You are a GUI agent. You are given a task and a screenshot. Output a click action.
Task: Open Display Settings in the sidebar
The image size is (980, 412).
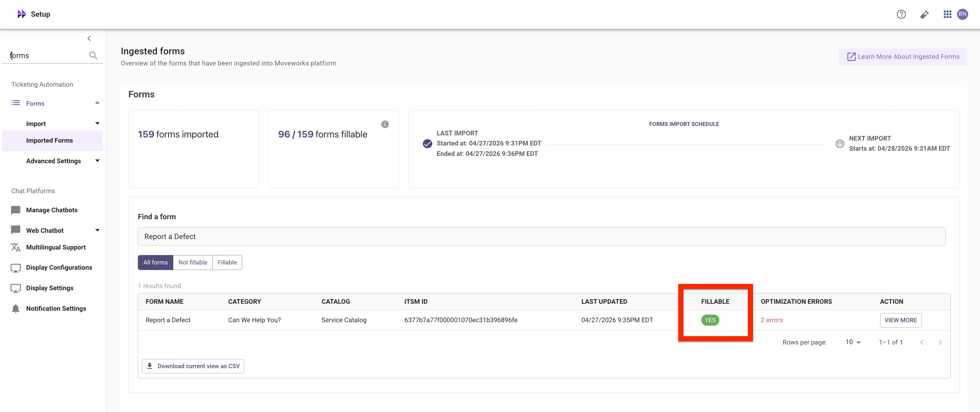click(x=50, y=288)
